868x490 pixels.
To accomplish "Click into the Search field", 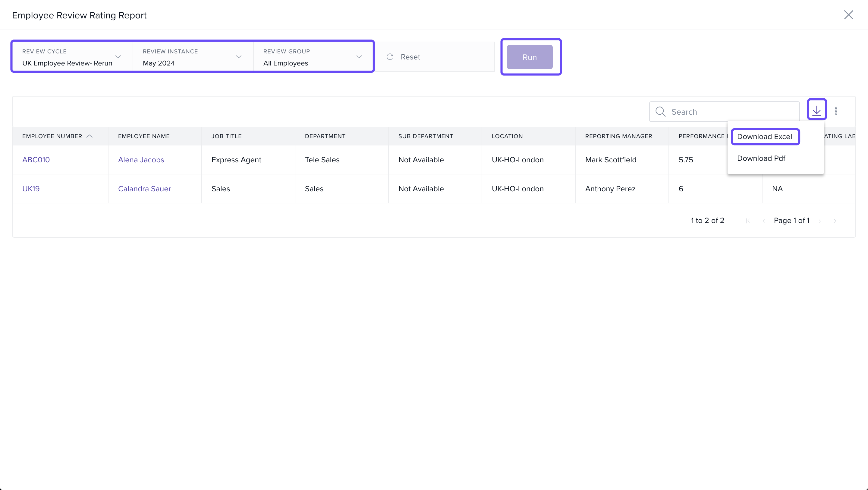I will 731,112.
